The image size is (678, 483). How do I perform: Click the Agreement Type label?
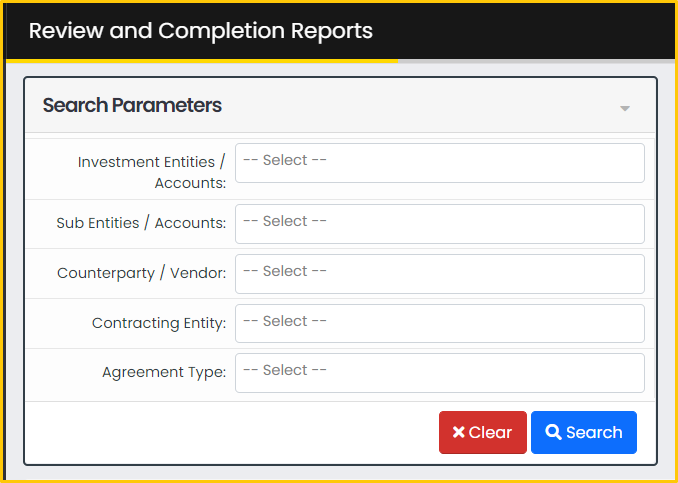tap(164, 372)
